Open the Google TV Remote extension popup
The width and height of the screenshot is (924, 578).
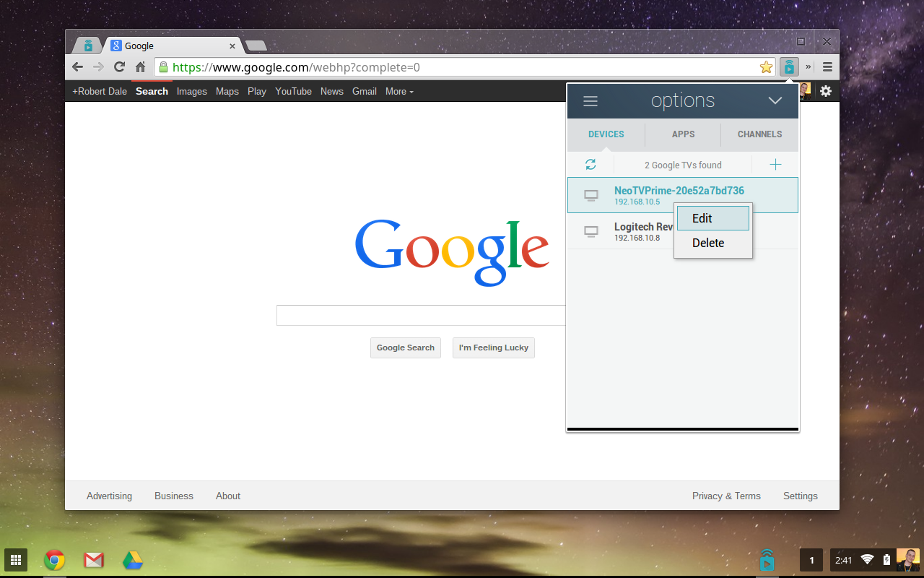point(789,66)
